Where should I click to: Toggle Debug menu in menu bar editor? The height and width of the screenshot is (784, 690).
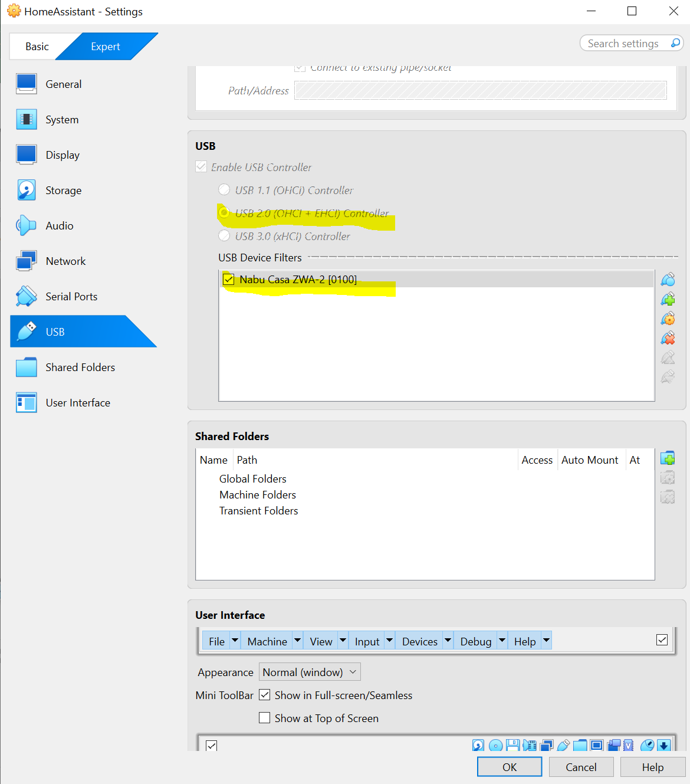(476, 641)
